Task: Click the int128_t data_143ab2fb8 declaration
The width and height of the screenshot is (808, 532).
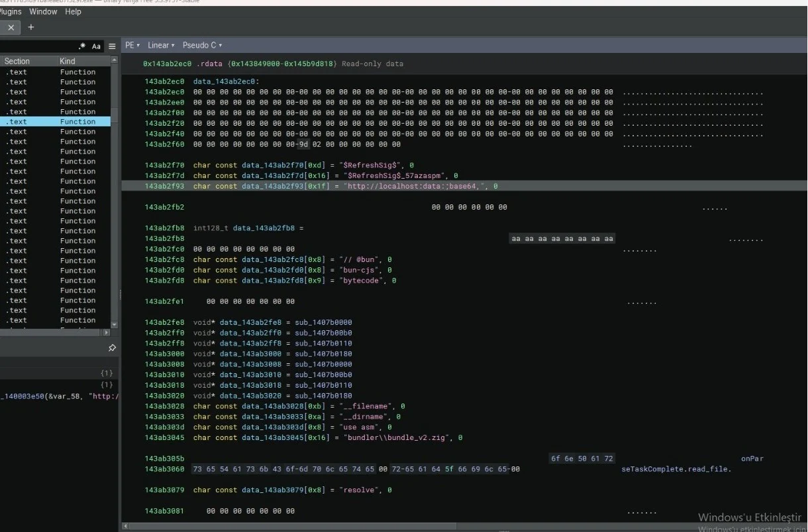Action: [x=248, y=228]
